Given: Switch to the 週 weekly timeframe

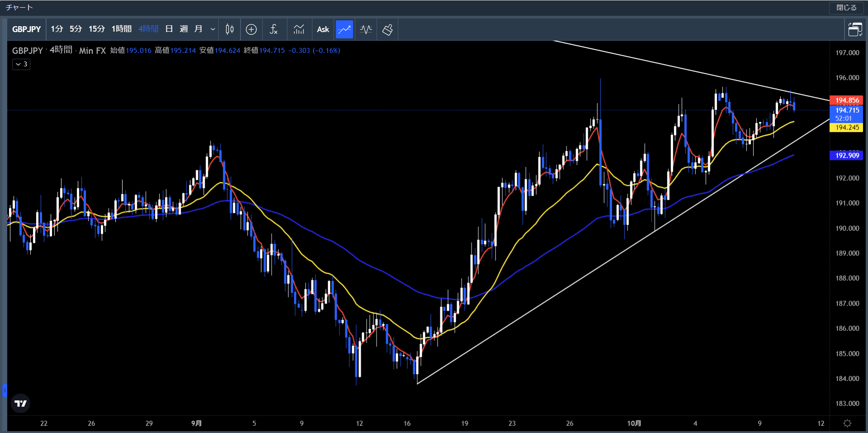Looking at the screenshot, I should (x=184, y=29).
